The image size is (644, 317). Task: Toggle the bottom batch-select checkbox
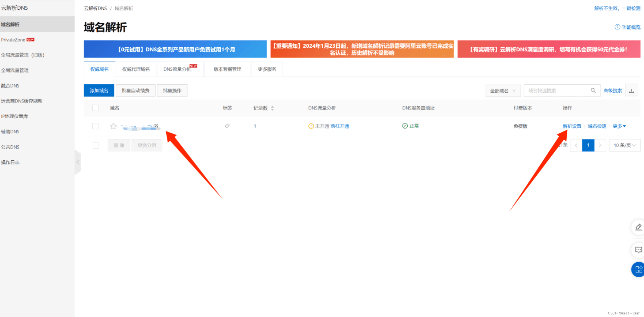(x=96, y=145)
